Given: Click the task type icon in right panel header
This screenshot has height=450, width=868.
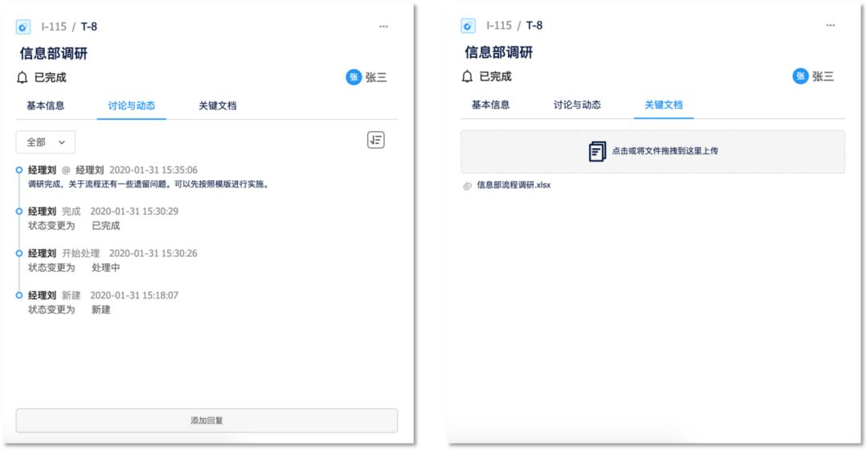Looking at the screenshot, I should click(x=468, y=27).
